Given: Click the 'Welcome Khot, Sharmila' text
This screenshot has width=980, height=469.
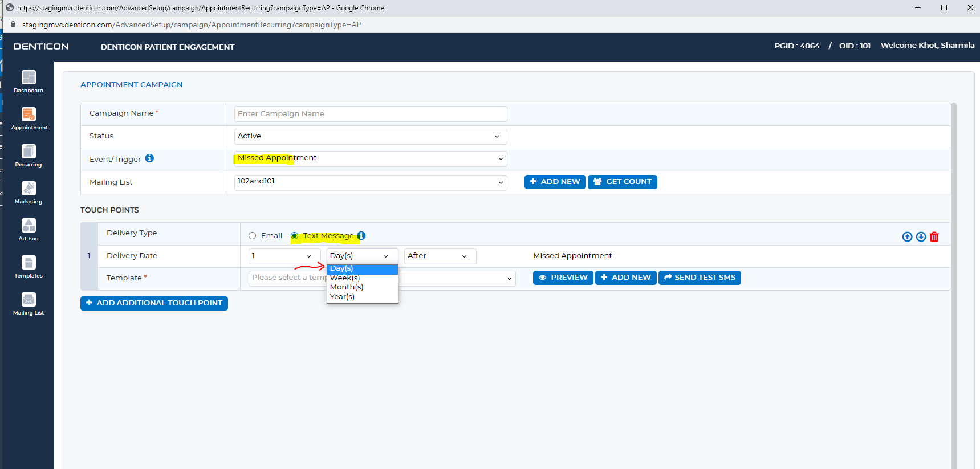Looking at the screenshot, I should pos(928,46).
